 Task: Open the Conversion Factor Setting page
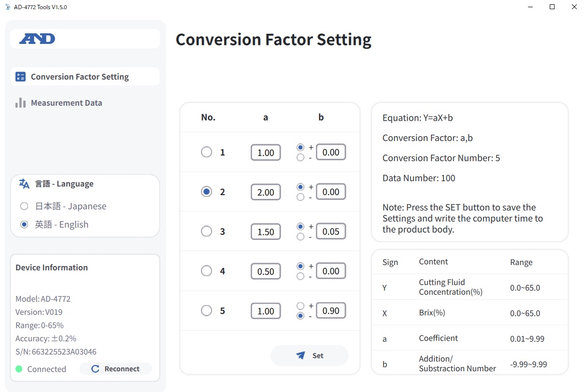tap(80, 77)
